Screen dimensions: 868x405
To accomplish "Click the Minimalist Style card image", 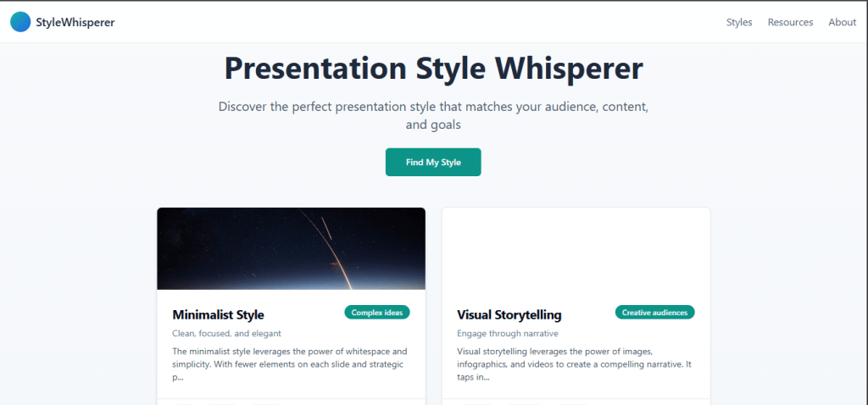I will 291,248.
